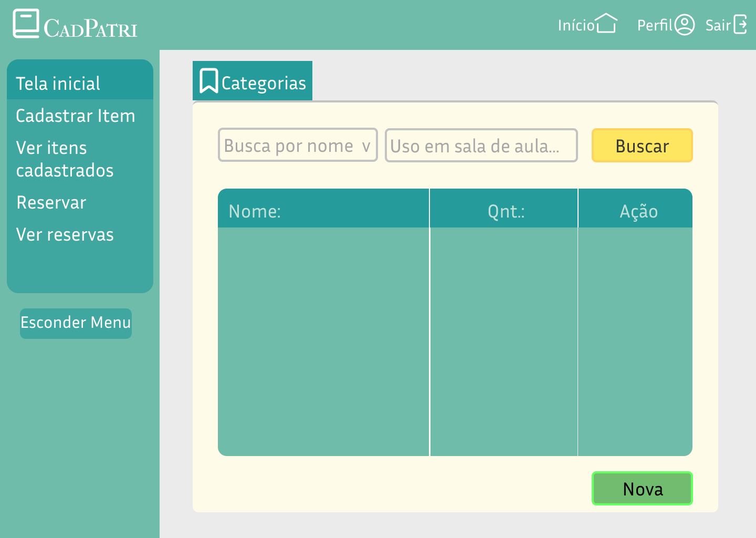Click the Nome: column header
Image resolution: width=756 pixels, height=538 pixels.
323,209
